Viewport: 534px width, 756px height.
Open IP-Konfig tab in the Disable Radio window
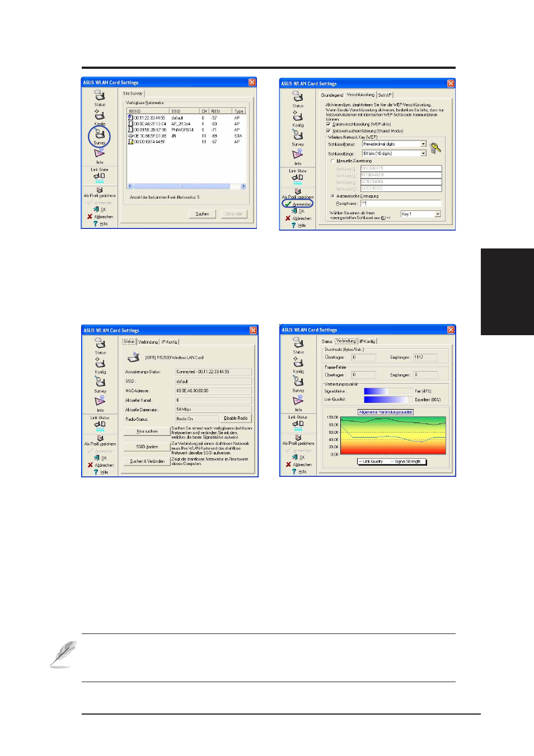tap(170, 342)
